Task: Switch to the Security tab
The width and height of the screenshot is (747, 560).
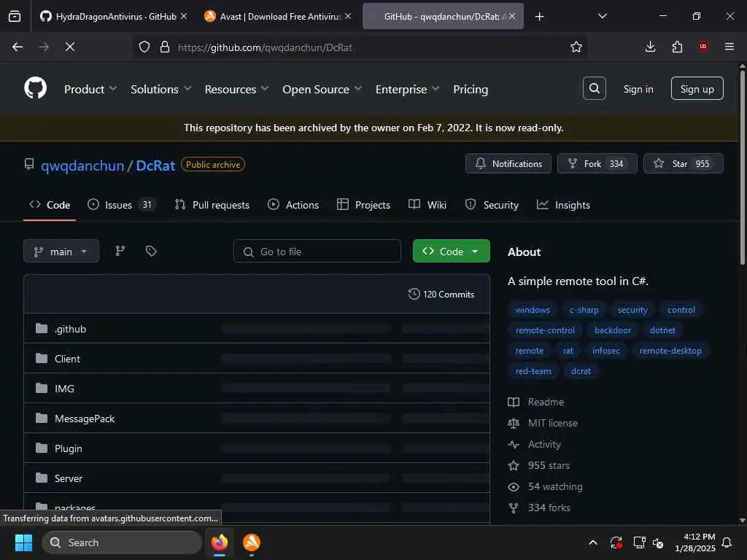Action: coord(492,205)
